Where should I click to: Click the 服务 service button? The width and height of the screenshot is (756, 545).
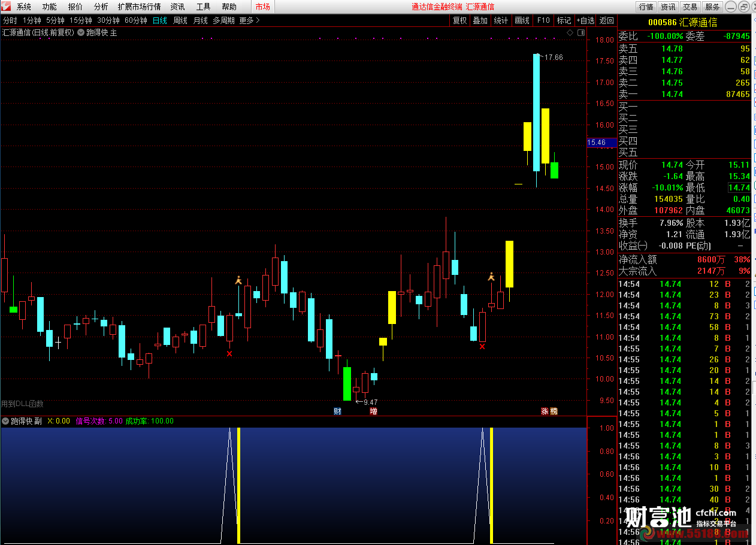pyautogui.click(x=712, y=7)
